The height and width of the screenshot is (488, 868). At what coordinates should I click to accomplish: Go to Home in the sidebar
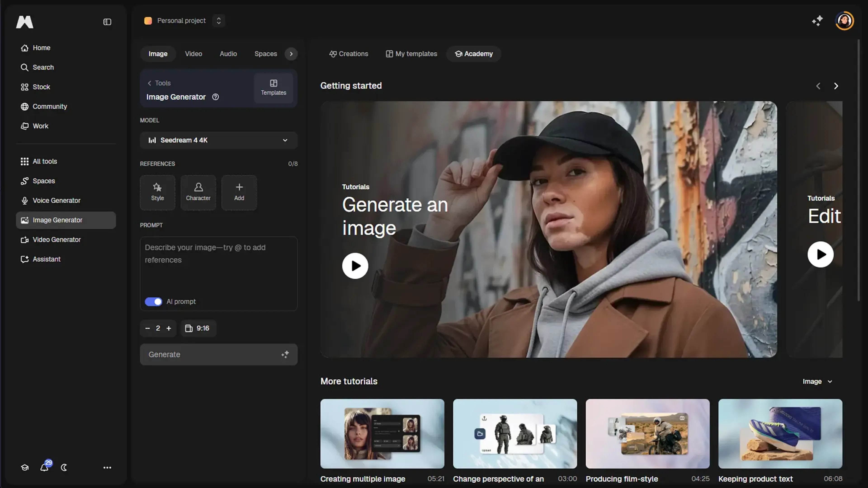coord(66,48)
